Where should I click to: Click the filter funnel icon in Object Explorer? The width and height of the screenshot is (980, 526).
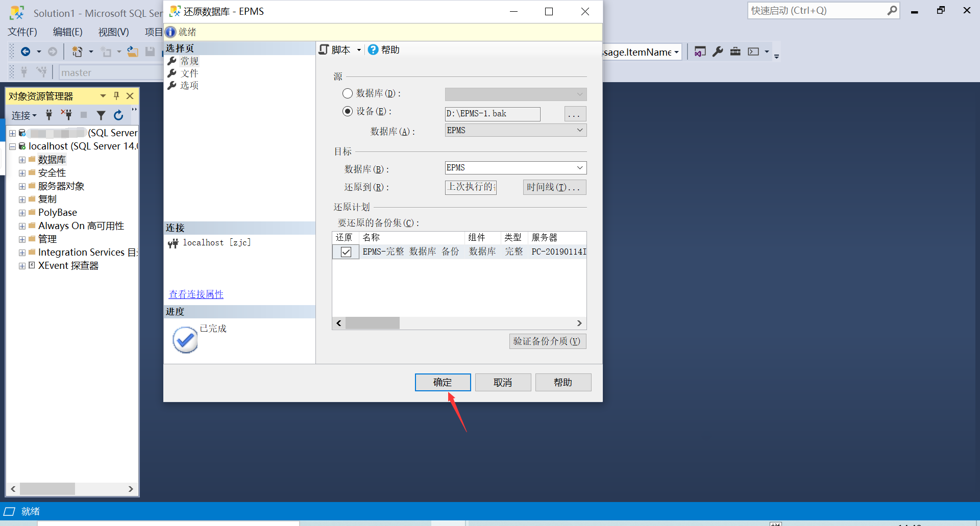[101, 115]
